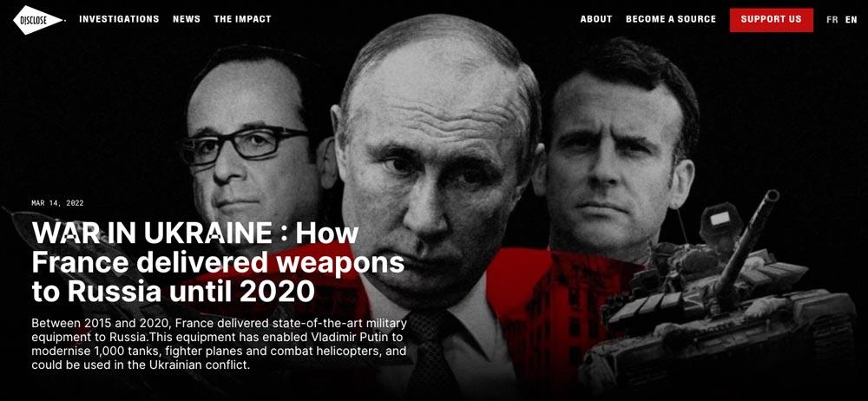
Task: Click the black-framed eyeglasses in the left portrait
Action: point(244,145)
